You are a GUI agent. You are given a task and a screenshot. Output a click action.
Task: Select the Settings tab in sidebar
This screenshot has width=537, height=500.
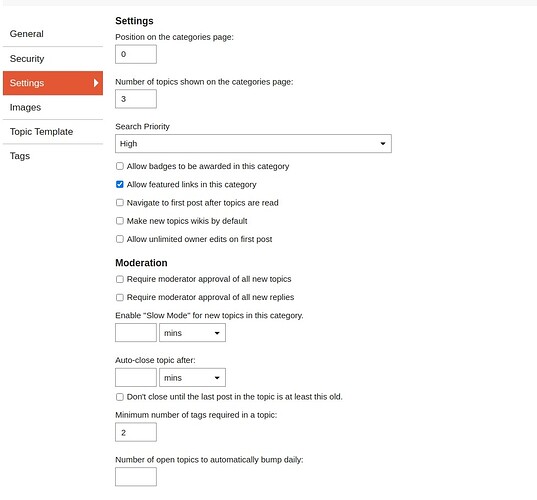[x=53, y=83]
